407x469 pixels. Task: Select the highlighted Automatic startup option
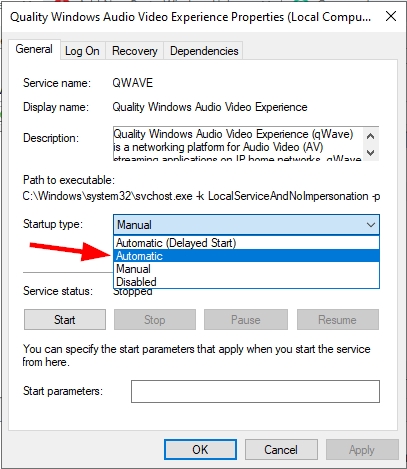tap(246, 256)
